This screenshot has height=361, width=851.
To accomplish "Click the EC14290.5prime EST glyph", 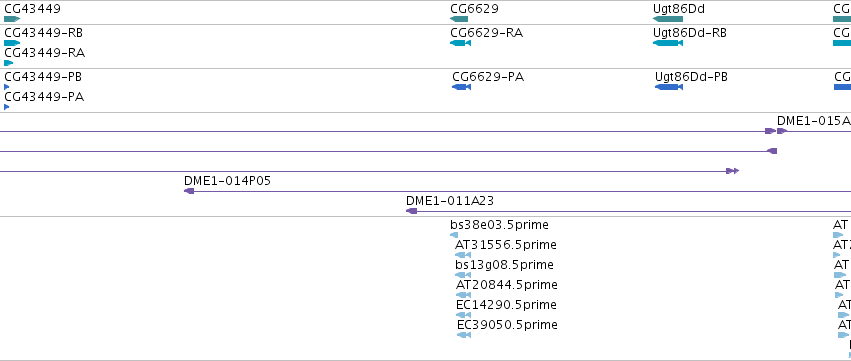I will click(x=463, y=315).
